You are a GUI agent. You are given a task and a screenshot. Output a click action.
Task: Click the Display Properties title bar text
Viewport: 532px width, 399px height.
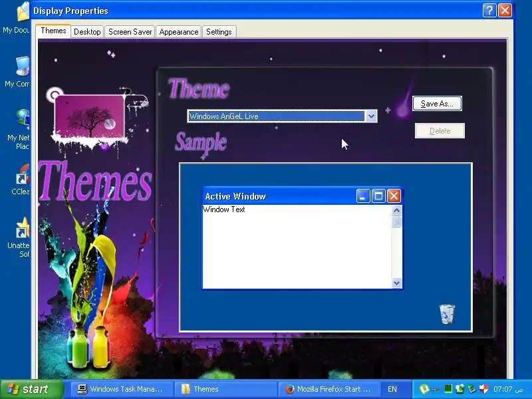(x=70, y=11)
